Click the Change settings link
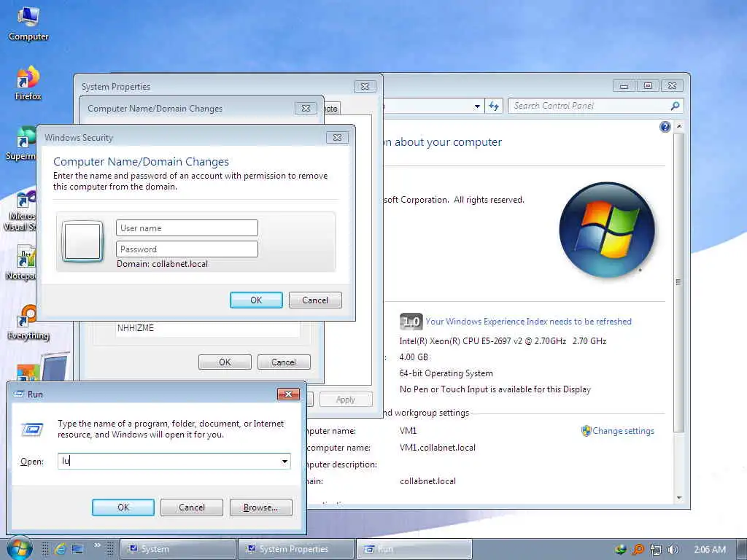The height and width of the screenshot is (560, 747). pyautogui.click(x=623, y=431)
